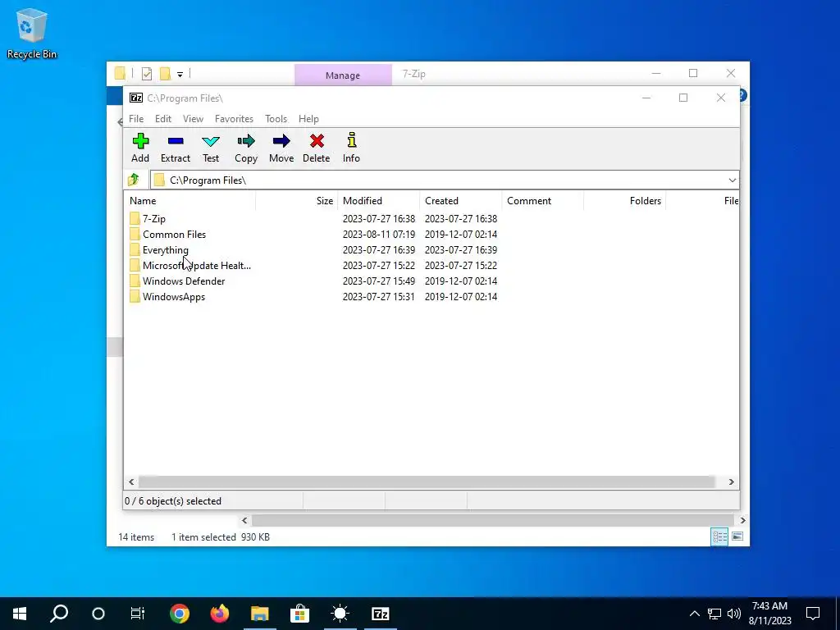The height and width of the screenshot is (630, 840).
Task: Show hidden system tray icons
Action: coord(694,614)
